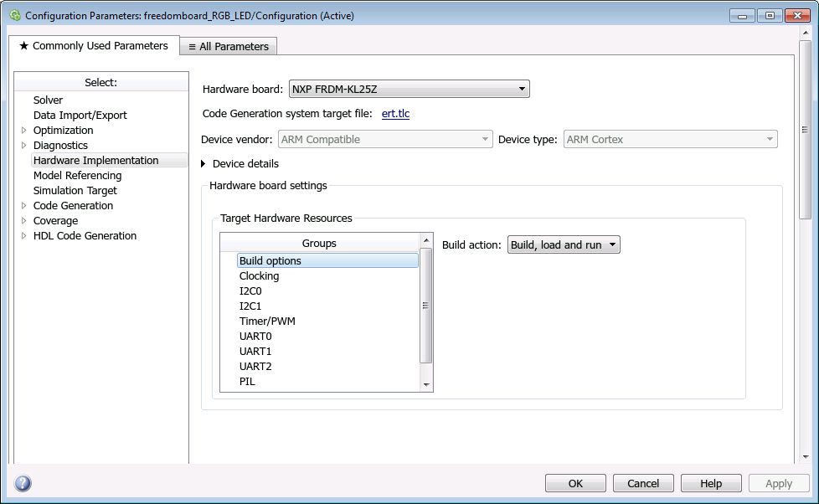Viewport: 819px width, 504px height.
Task: Select UART0 in the Groups list
Action: point(254,336)
